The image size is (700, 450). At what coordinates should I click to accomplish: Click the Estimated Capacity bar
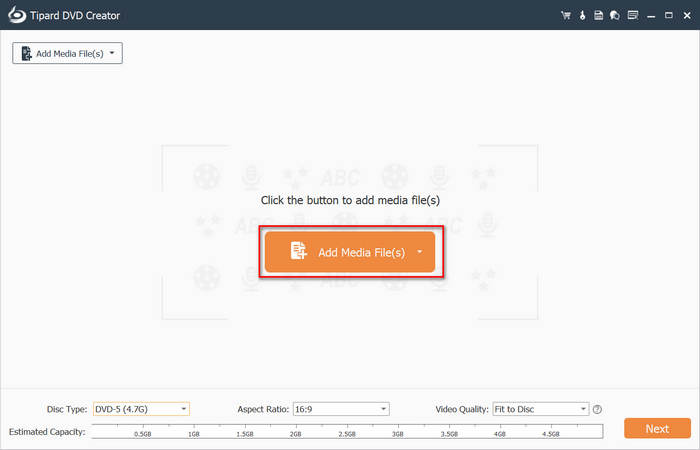tap(347, 432)
